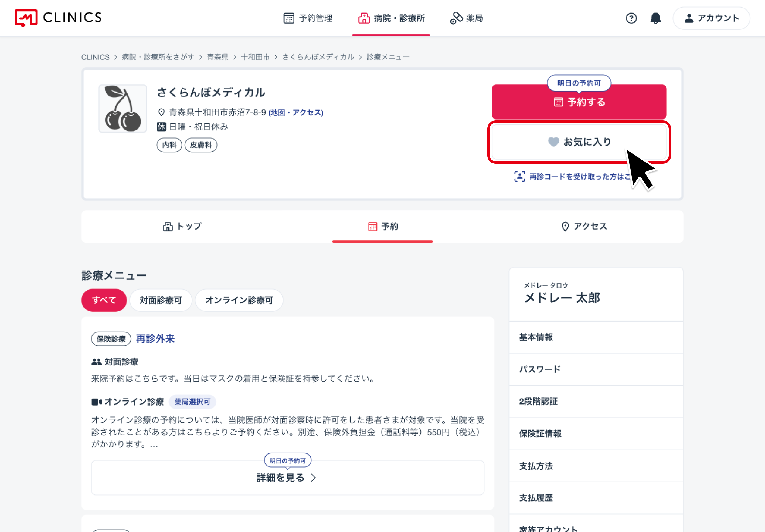The width and height of the screenshot is (765, 532).
Task: Open パスワード in account sidebar
Action: point(596,369)
